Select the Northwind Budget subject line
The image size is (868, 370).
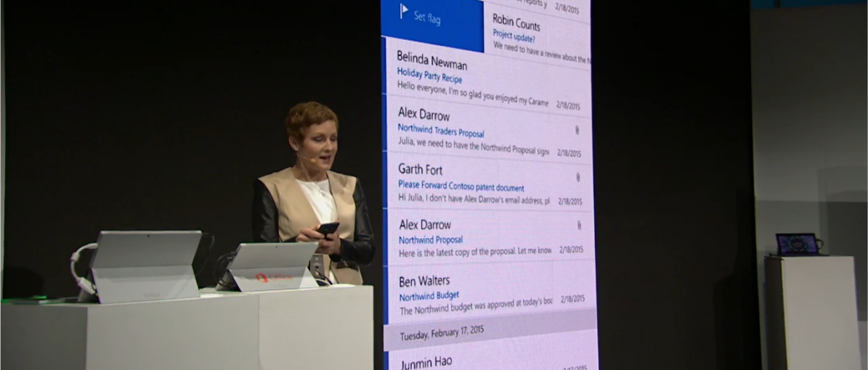point(429,296)
